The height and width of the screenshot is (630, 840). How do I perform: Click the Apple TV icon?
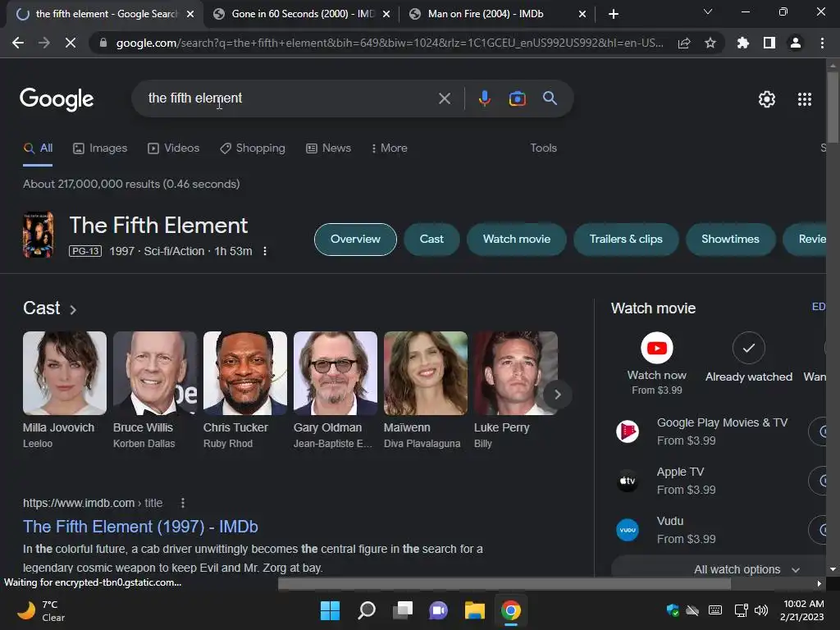627,481
